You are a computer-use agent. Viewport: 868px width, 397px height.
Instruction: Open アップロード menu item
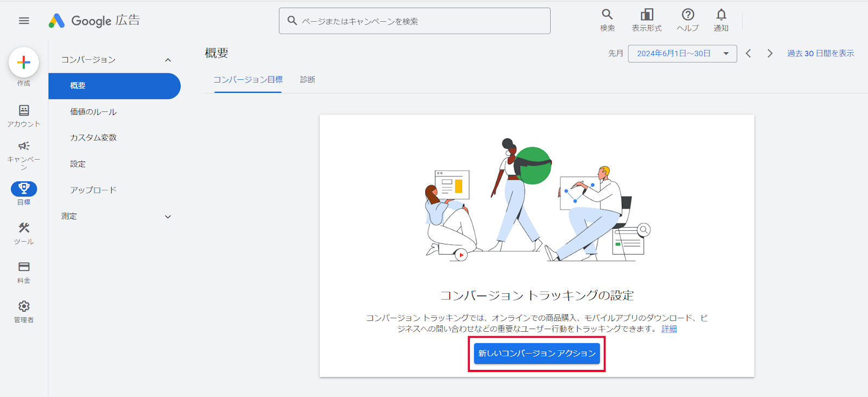tap(93, 190)
